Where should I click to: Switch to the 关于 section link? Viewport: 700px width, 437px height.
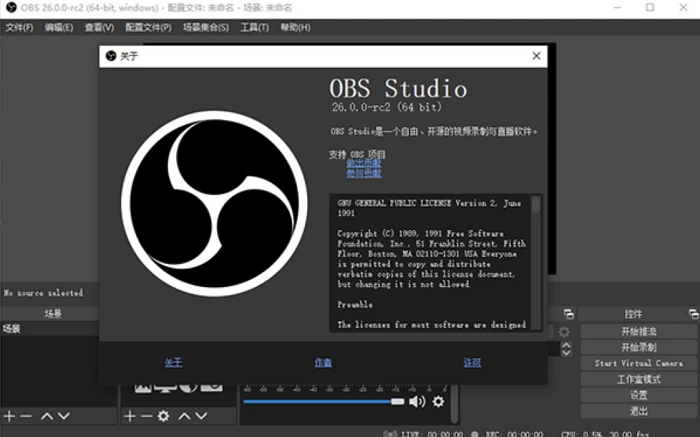coord(173,362)
